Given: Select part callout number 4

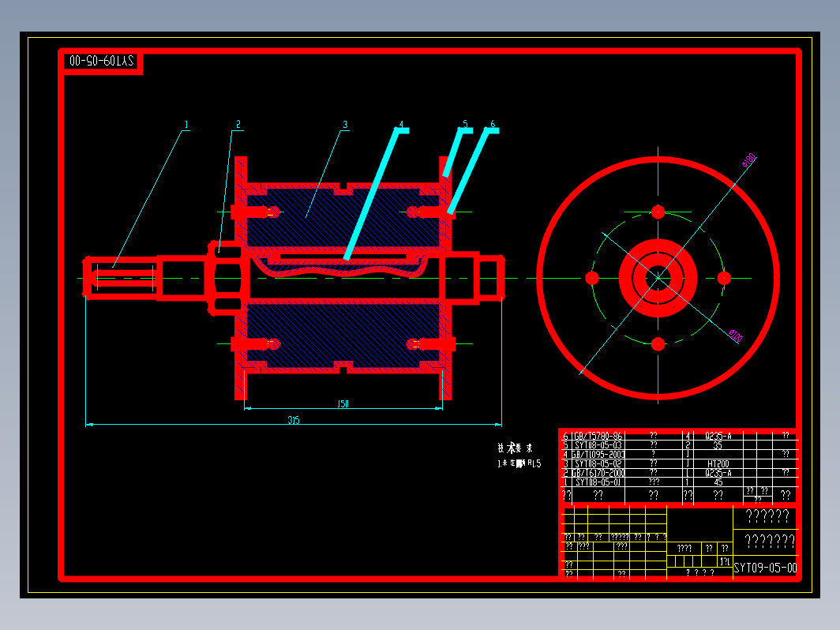Looking at the screenshot, I should click(401, 125).
